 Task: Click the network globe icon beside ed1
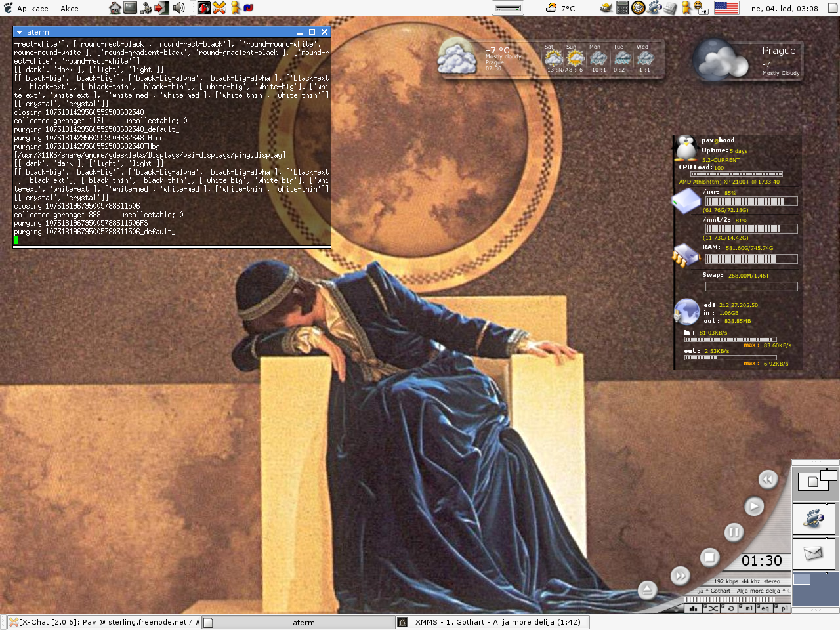[x=687, y=312]
